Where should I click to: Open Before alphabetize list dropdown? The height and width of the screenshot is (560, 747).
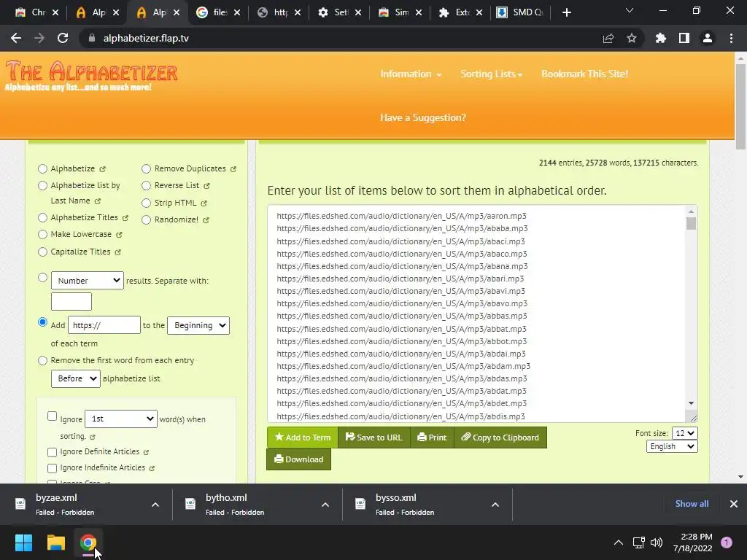pyautogui.click(x=76, y=378)
